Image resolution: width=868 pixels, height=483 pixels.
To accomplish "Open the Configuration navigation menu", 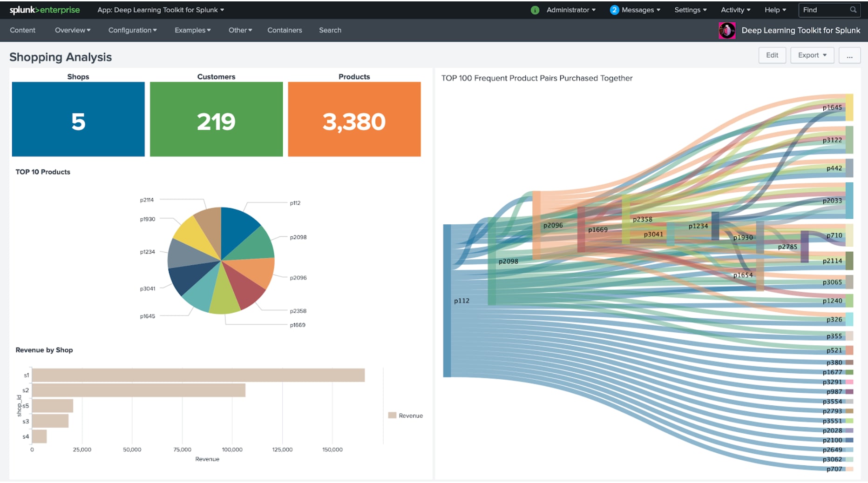I will click(133, 30).
